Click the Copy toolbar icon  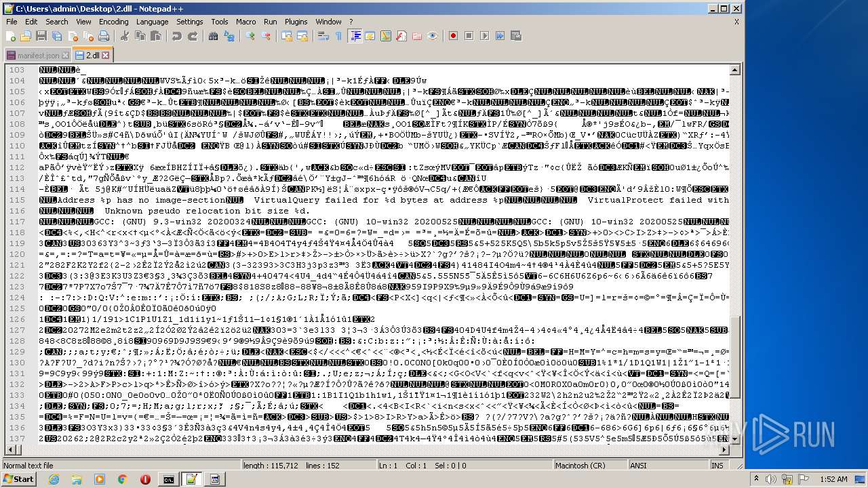point(141,36)
